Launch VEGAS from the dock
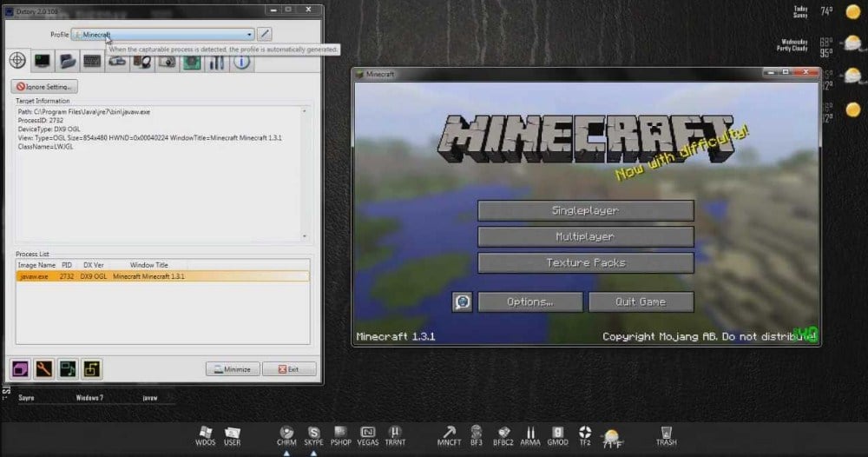 click(367, 436)
